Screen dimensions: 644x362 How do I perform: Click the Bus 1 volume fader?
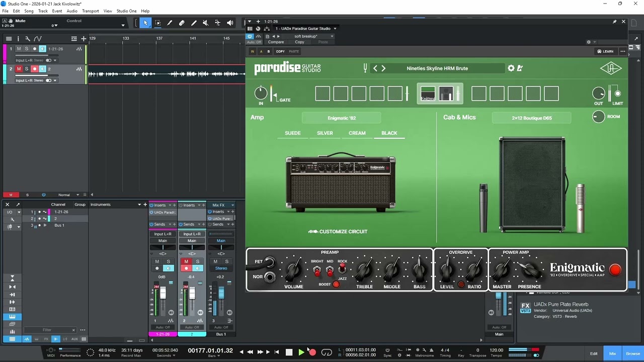tap(221, 292)
